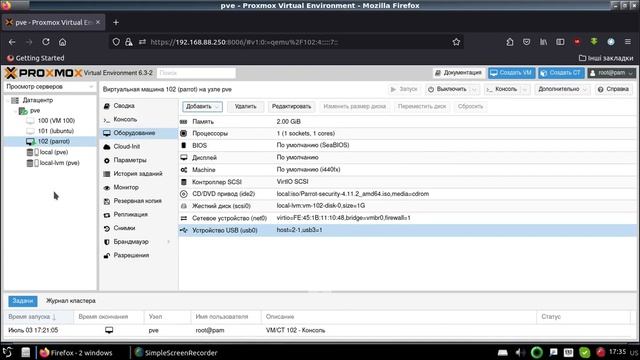Image resolution: width=640 pixels, height=360 pixels.
Task: Click the Shutdown (Выключить) button
Action: 448,89
